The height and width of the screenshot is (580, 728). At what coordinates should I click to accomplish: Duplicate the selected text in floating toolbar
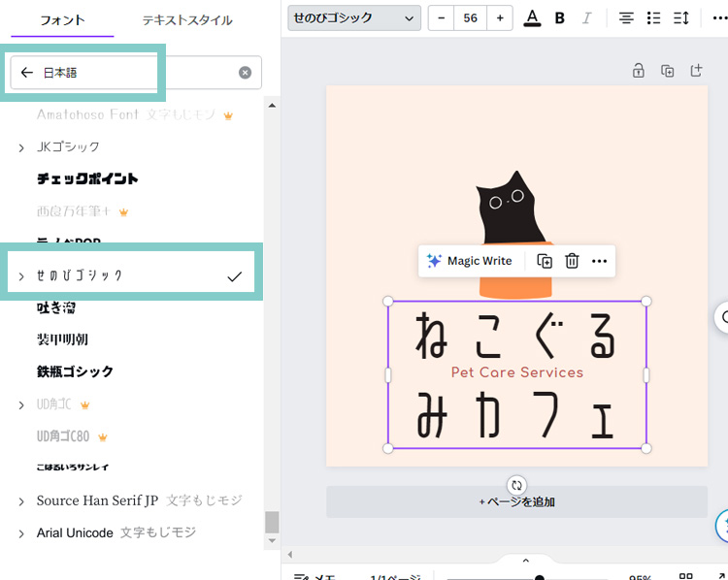545,261
